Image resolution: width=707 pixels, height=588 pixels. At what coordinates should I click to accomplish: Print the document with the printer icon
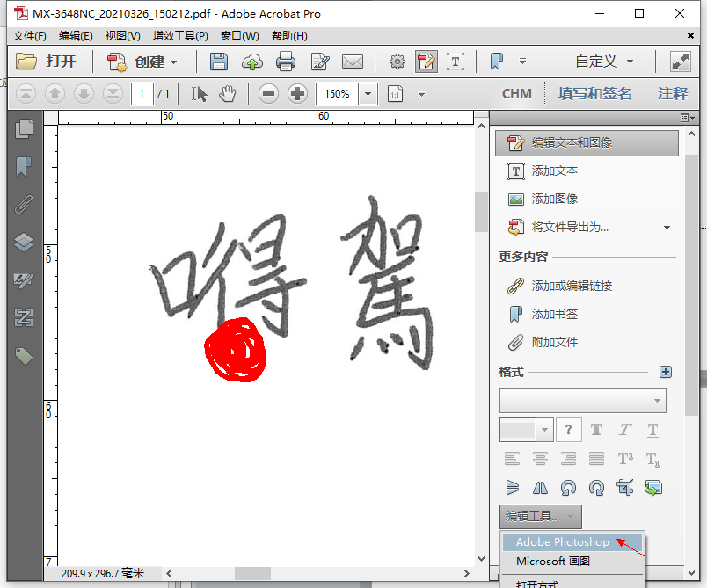point(286,62)
